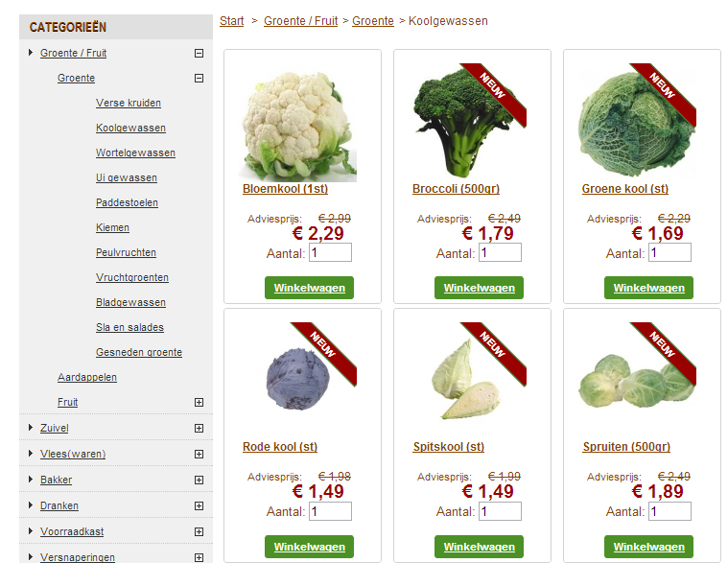This screenshot has width=728, height=563.
Task: Open the Spruiten product image
Action: point(637,381)
